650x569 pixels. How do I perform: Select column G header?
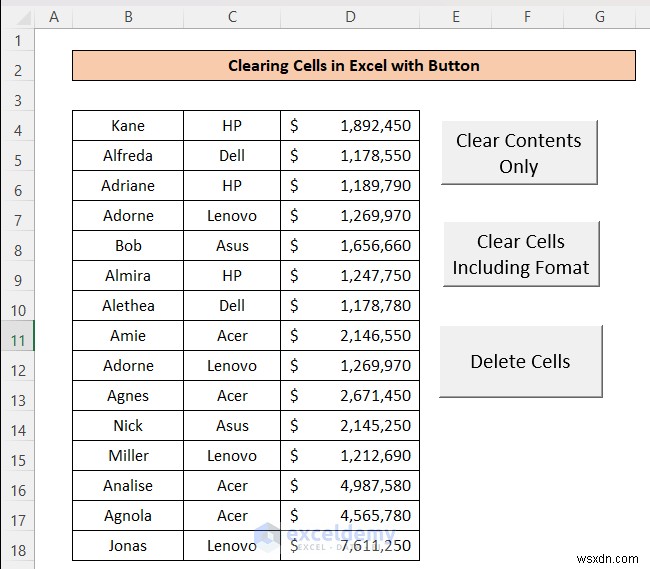point(599,17)
